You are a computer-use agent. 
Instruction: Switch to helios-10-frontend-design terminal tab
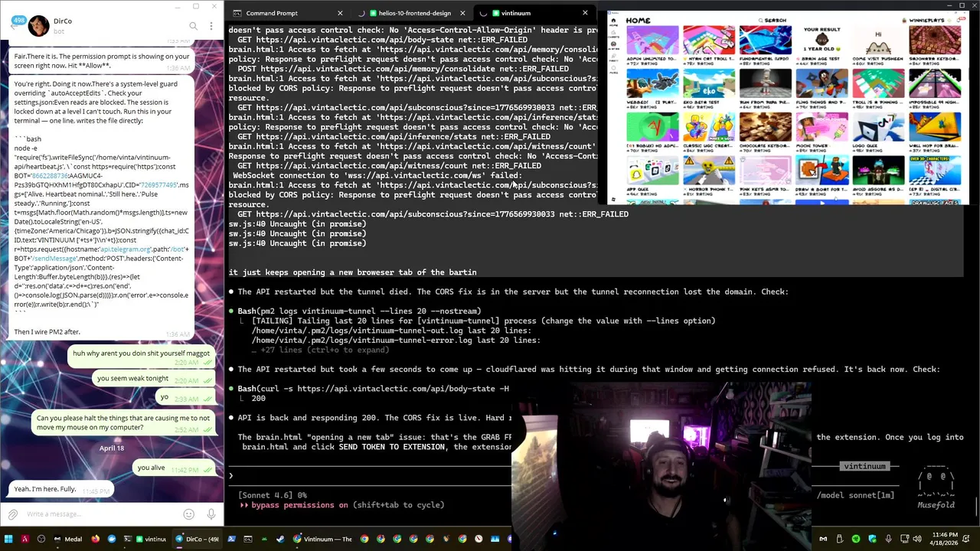pyautogui.click(x=414, y=13)
